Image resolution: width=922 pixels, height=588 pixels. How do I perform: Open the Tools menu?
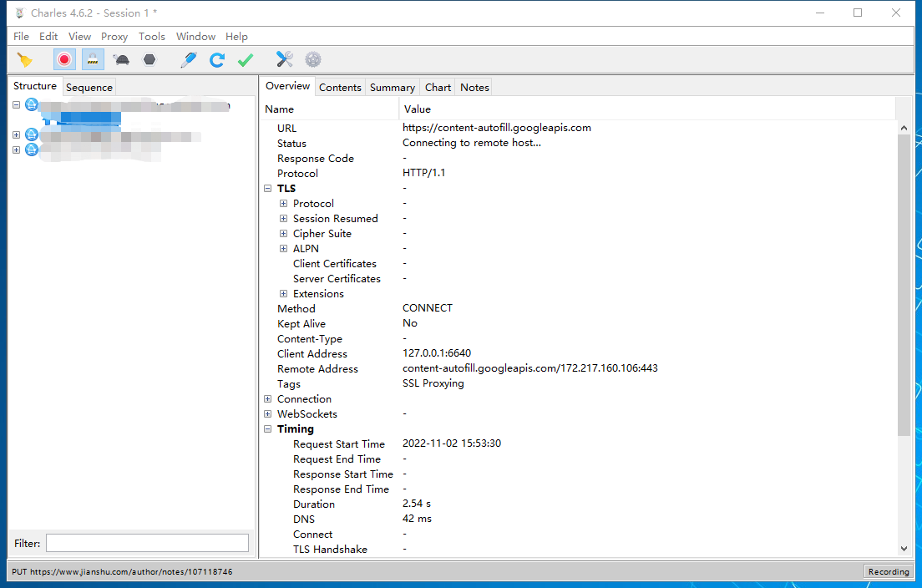152,37
